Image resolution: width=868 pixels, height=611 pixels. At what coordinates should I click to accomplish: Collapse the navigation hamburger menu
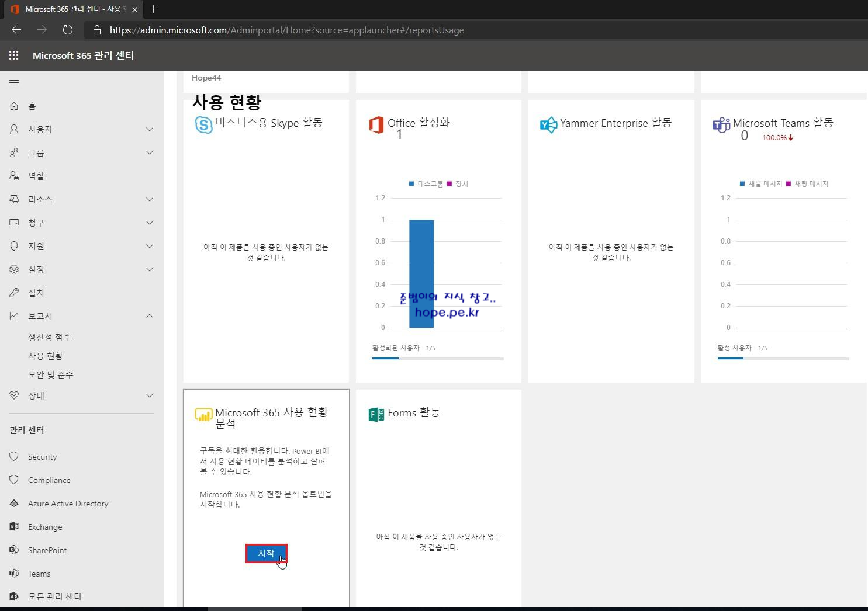click(14, 83)
